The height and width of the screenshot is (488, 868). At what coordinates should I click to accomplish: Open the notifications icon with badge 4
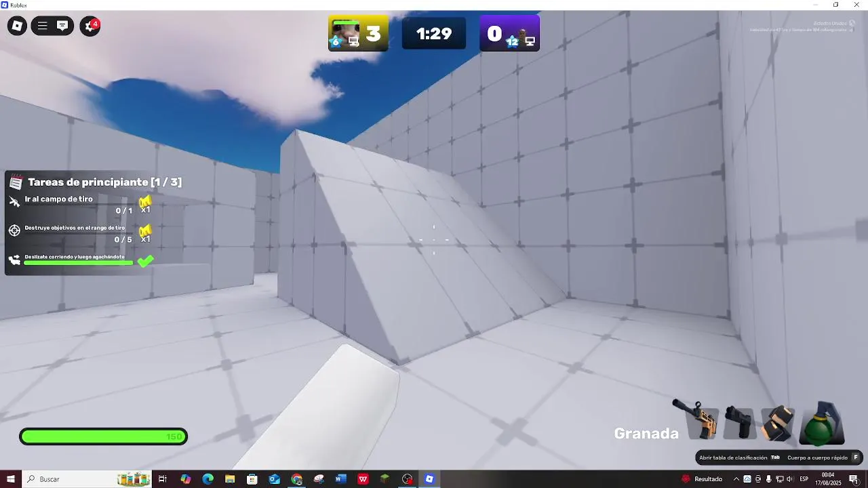[x=90, y=26]
